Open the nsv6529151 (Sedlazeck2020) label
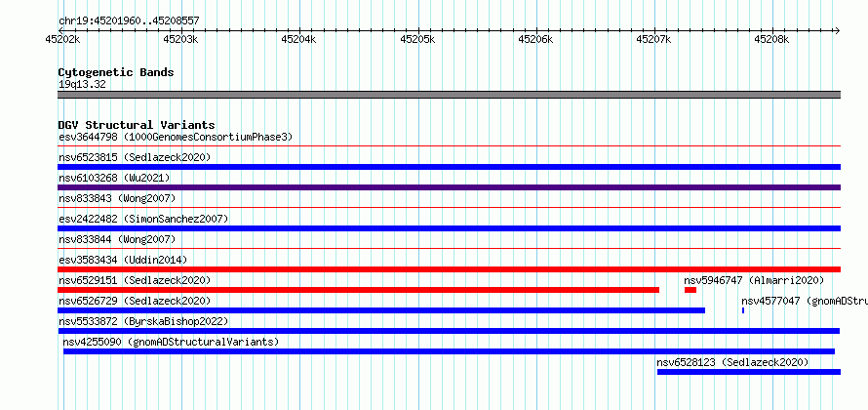Image resolution: width=868 pixels, height=410 pixels. 135,280
